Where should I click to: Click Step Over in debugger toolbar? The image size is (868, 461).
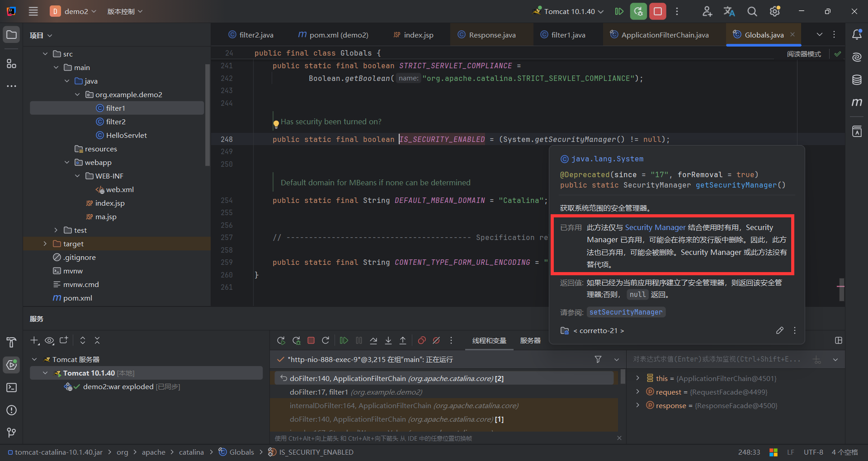click(x=373, y=340)
